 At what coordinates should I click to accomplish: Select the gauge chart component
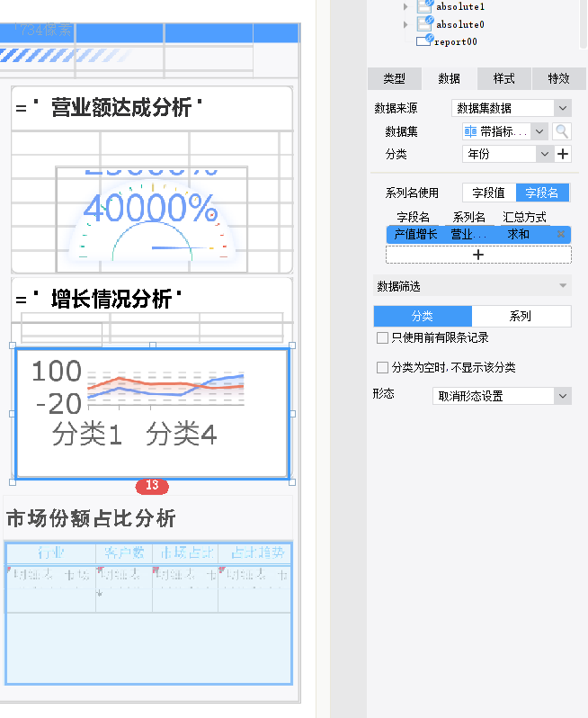151,220
